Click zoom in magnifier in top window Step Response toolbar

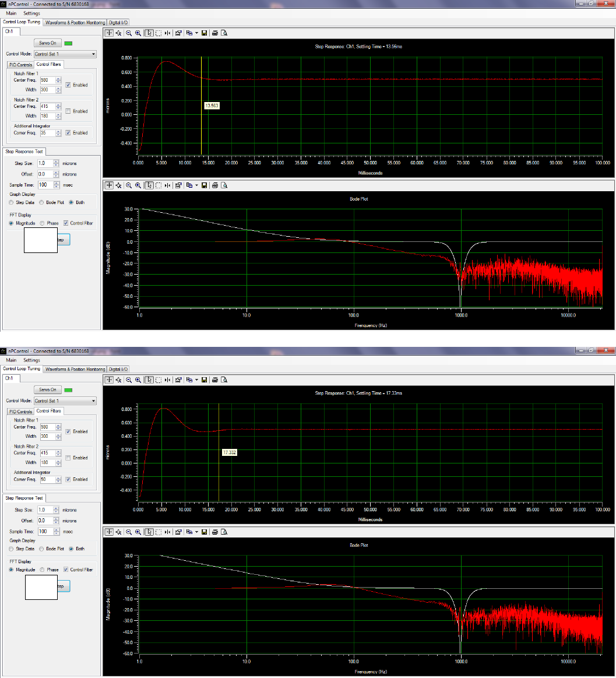(x=138, y=33)
